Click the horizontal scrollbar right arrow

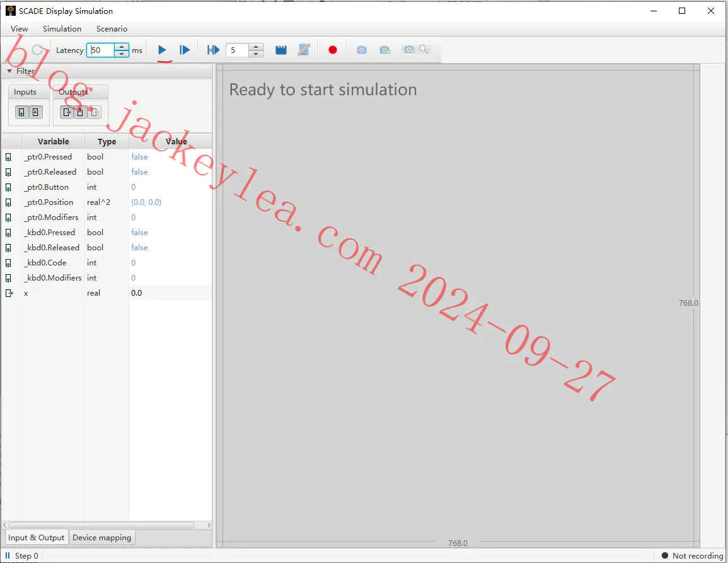209,525
